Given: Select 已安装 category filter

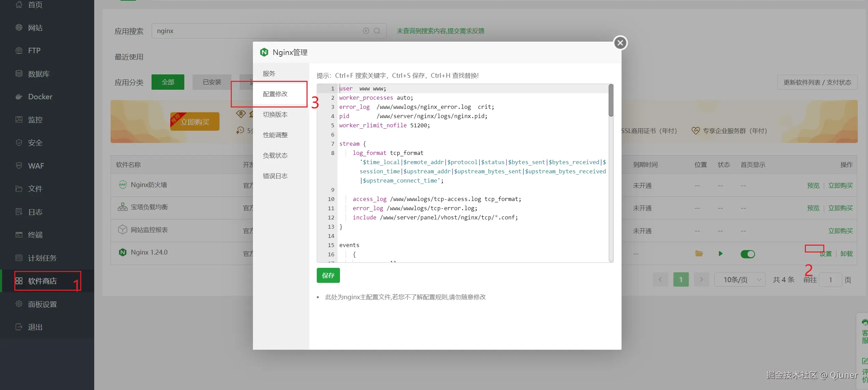Looking at the screenshot, I should [212, 82].
